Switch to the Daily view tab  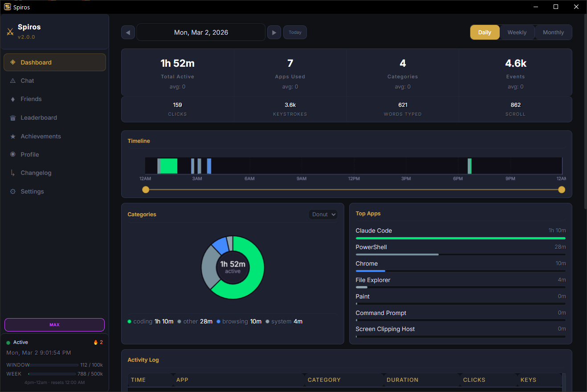[485, 32]
